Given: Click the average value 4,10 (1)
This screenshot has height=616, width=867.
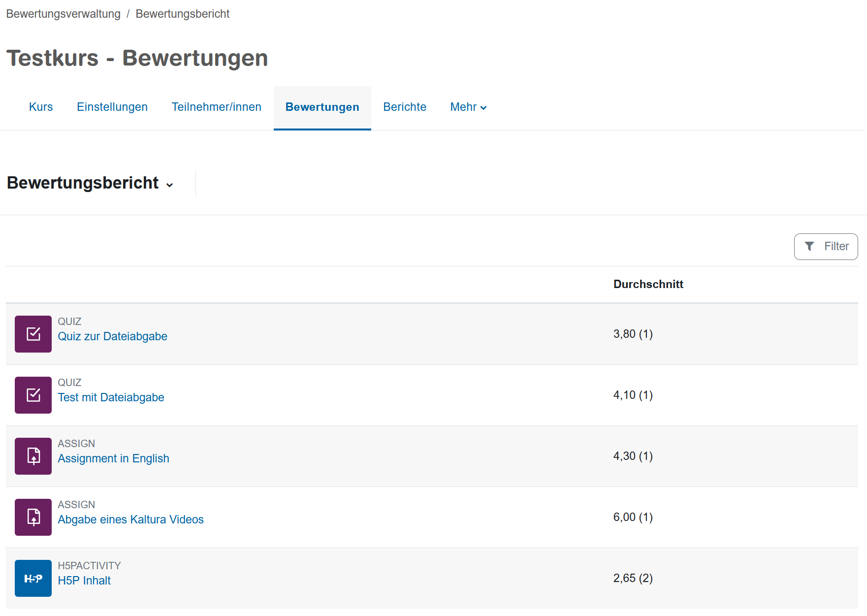Looking at the screenshot, I should tap(633, 395).
